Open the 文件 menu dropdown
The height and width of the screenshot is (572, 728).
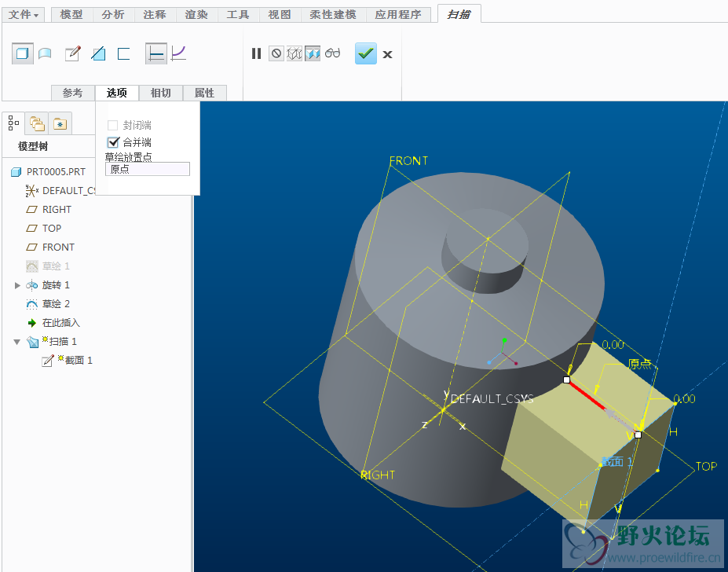point(24,15)
